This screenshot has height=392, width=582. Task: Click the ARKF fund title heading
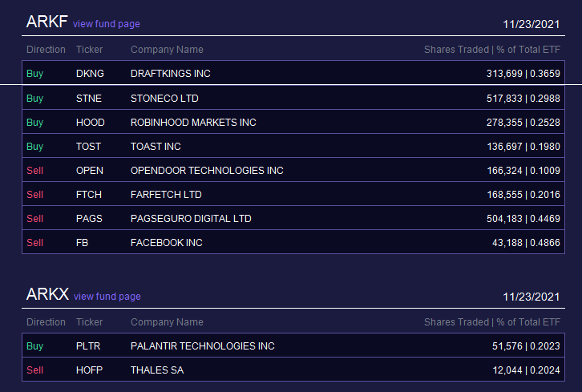point(46,22)
